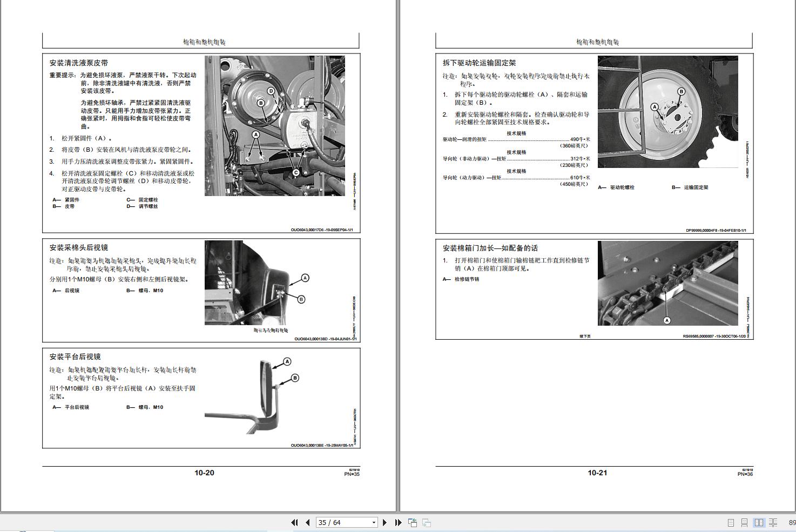This screenshot has width=796, height=532.
Task: Click heading 安装棉箱门加长—如配备的话
Action: click(490, 248)
